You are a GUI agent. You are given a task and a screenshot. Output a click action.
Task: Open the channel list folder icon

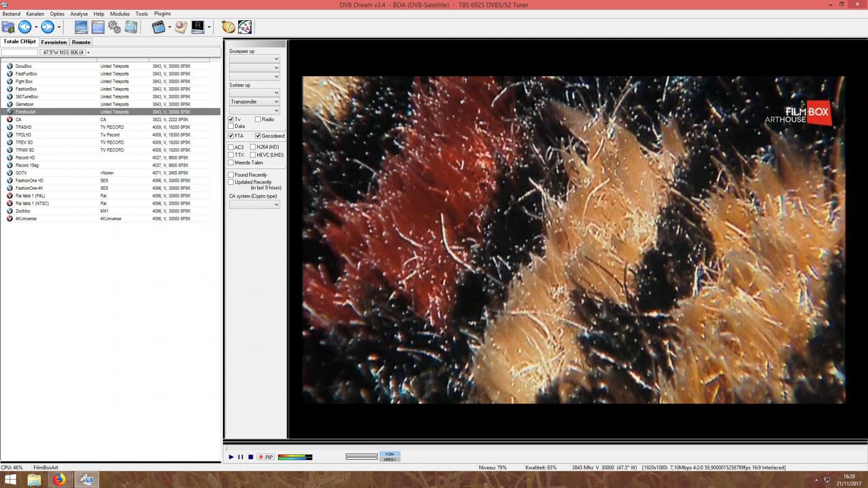[x=8, y=27]
